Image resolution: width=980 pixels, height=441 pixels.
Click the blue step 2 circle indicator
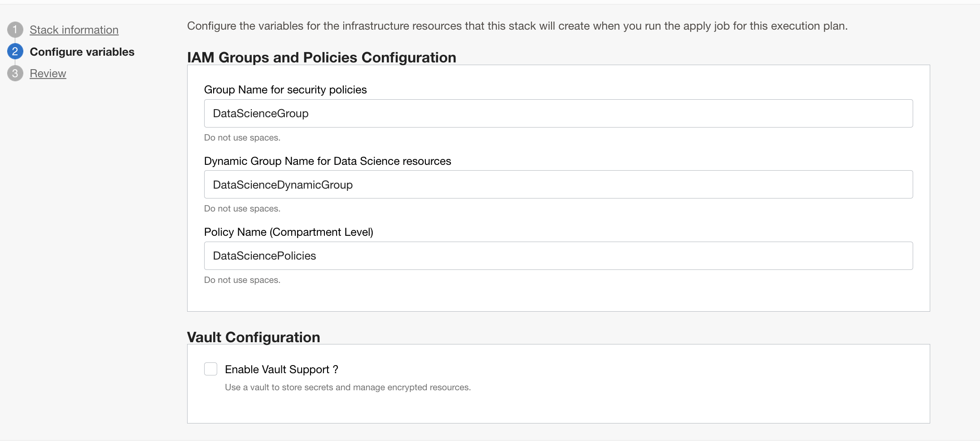[16, 51]
